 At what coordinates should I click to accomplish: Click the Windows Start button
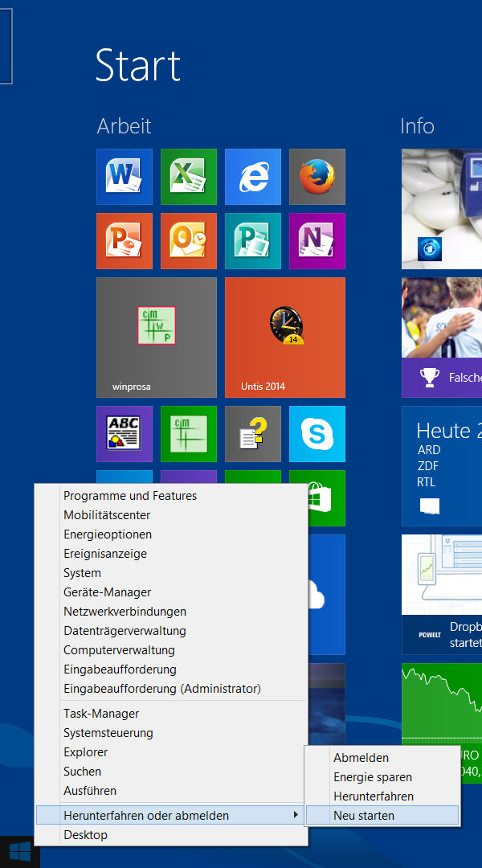point(20,851)
